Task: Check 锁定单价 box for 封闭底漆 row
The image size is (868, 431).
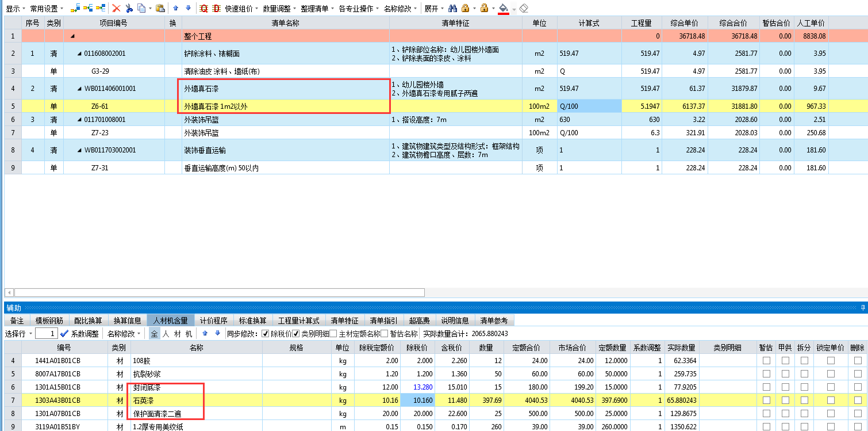Action: (831, 387)
